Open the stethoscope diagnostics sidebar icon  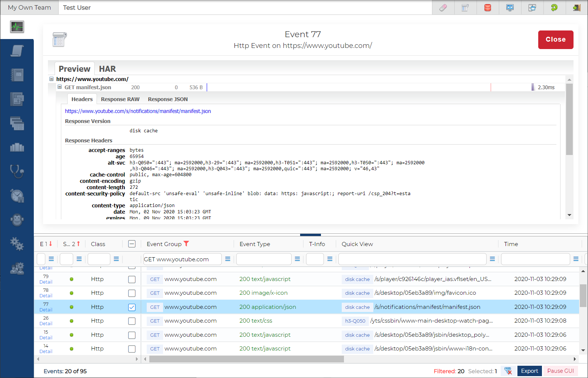click(17, 171)
